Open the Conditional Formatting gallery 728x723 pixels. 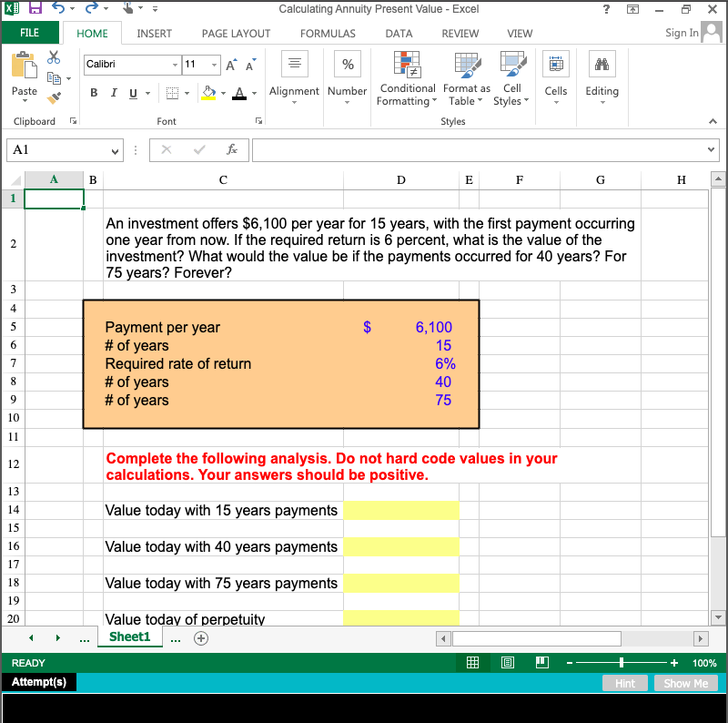point(407,79)
